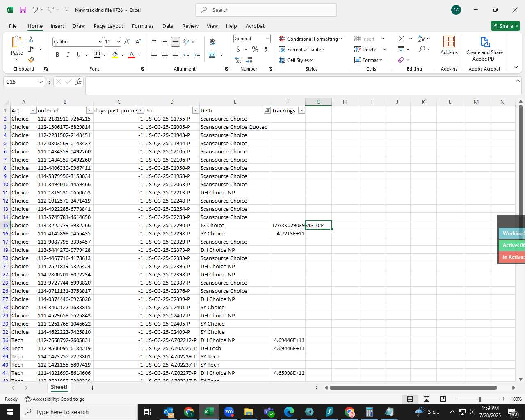Screen dimensions: 525x420
Task: Click the Font Color red swatch
Action: coord(132,55)
